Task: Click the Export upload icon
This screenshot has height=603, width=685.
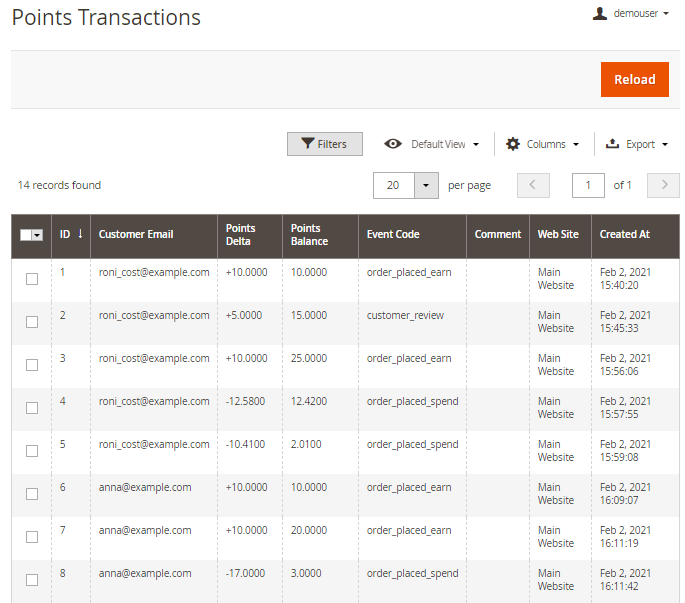Action: (x=612, y=144)
